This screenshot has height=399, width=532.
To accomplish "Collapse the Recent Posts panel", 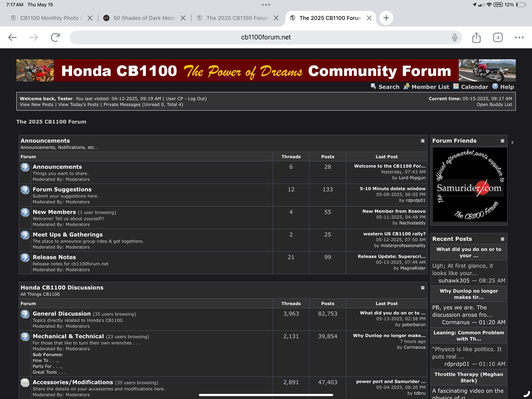I will point(502,239).
